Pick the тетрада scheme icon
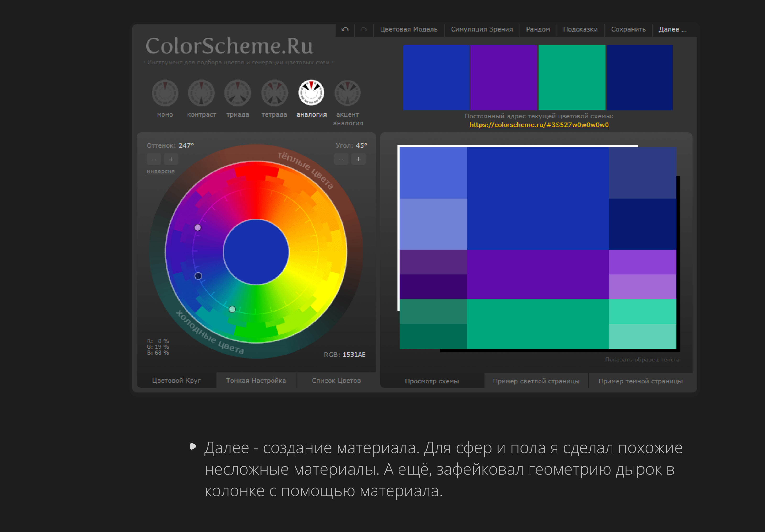 tap(274, 93)
